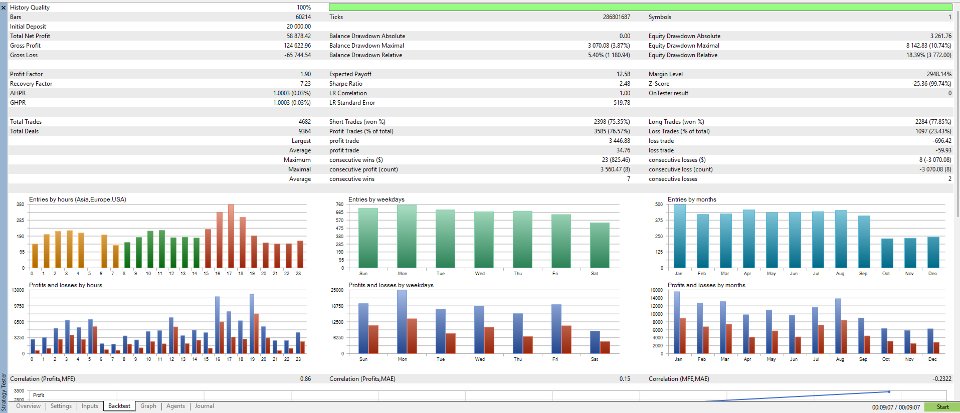Image resolution: width=960 pixels, height=413 pixels.
Task: Click the Profits and losses by hours title
Action: (66, 286)
